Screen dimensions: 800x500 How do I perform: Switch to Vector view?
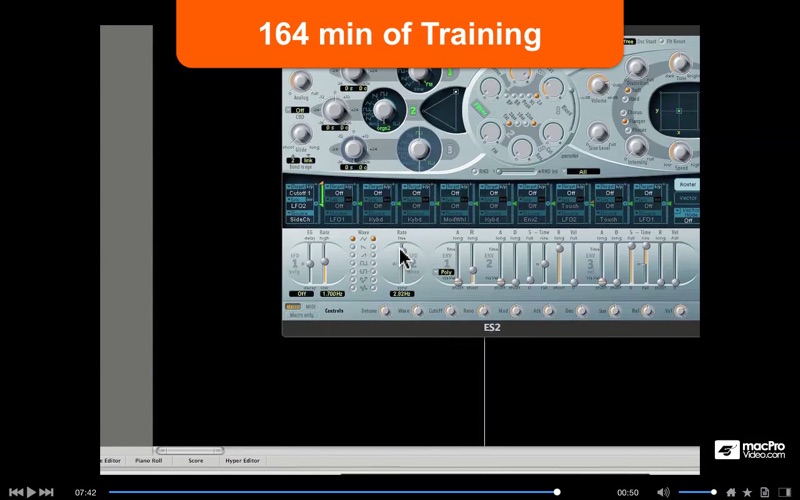coord(687,198)
